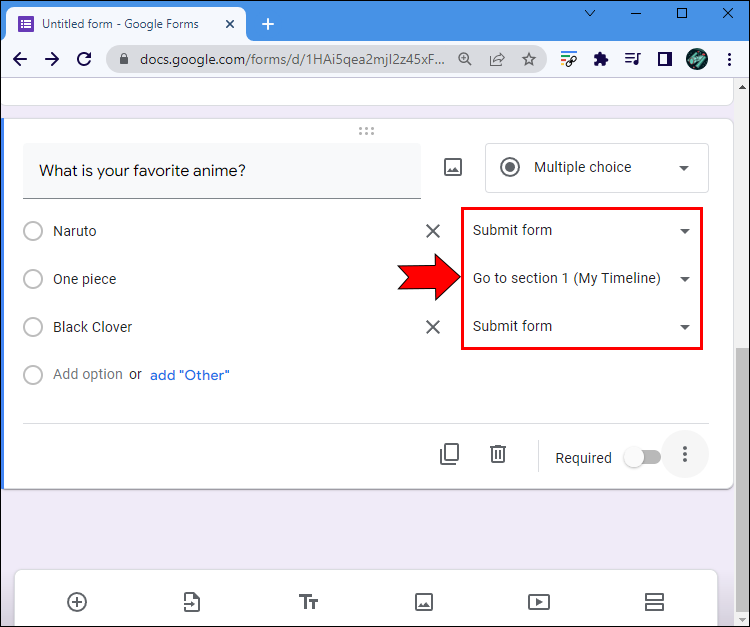Open Naruto's Submit form dropdown
The height and width of the screenshot is (627, 750).
pyautogui.click(x=581, y=231)
